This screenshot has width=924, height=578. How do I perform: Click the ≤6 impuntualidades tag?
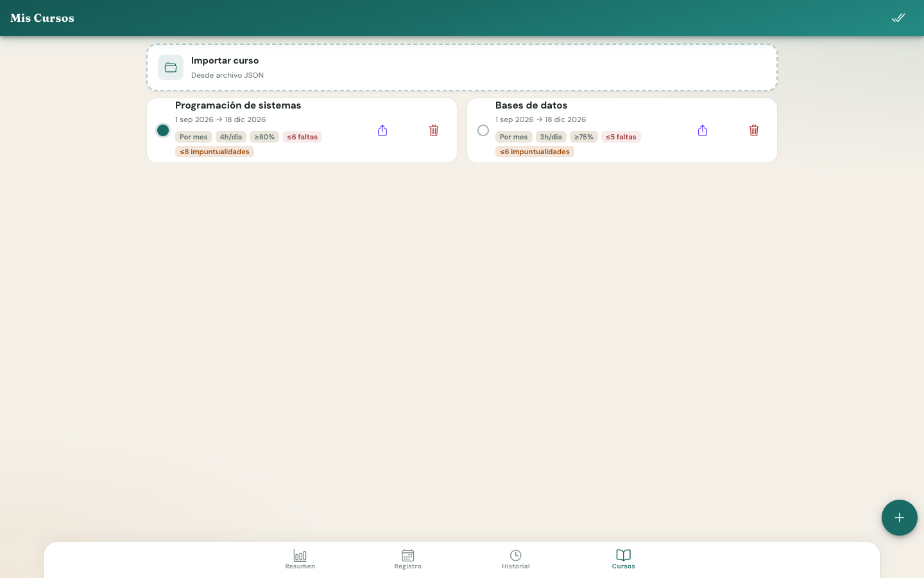pyautogui.click(x=535, y=152)
